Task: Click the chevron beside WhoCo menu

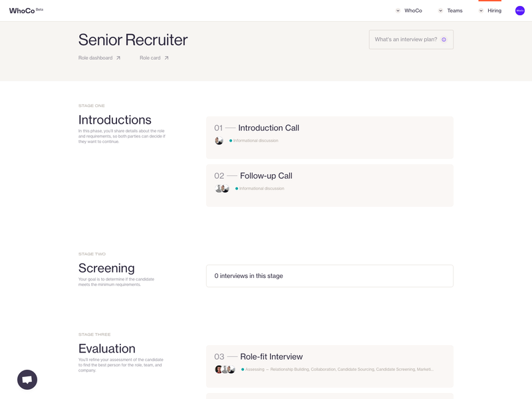Action: point(398,11)
